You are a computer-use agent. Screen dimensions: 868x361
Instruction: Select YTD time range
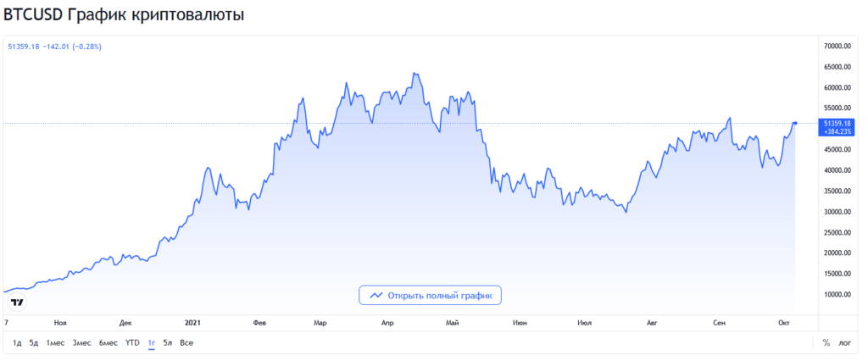tap(132, 342)
